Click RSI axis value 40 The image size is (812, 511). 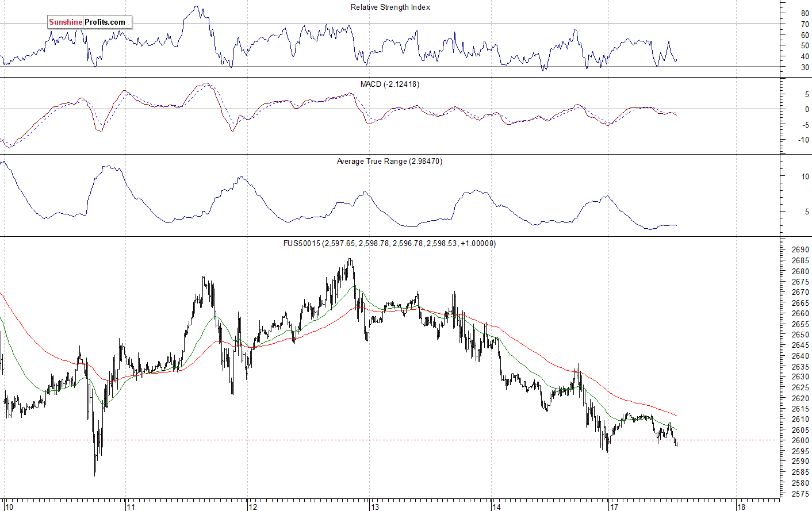(x=805, y=57)
